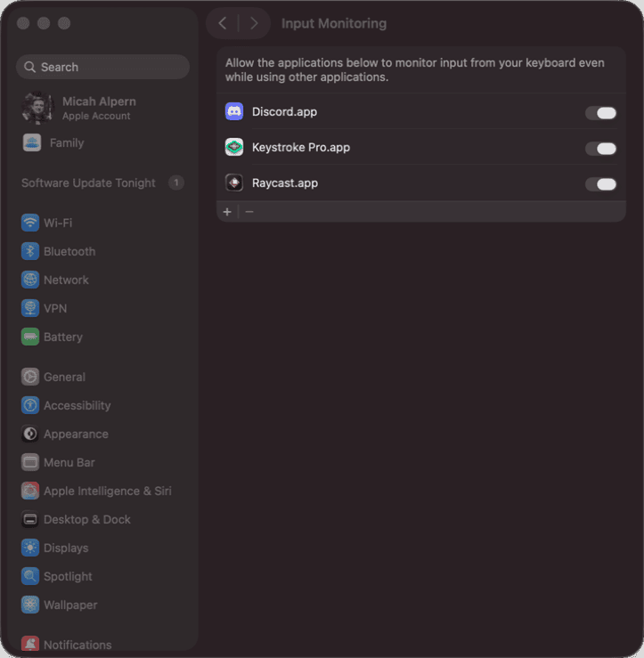Select the Displays sun icon

tap(30, 548)
